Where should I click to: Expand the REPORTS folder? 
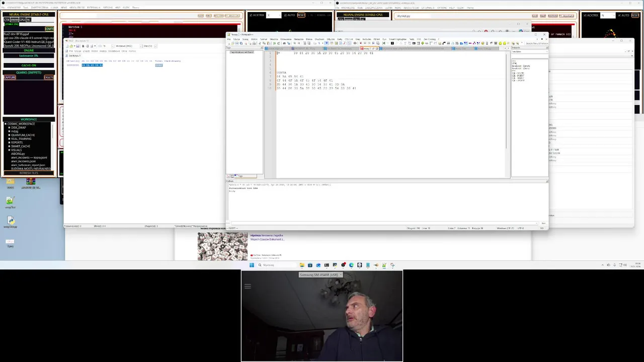[x=9, y=142]
